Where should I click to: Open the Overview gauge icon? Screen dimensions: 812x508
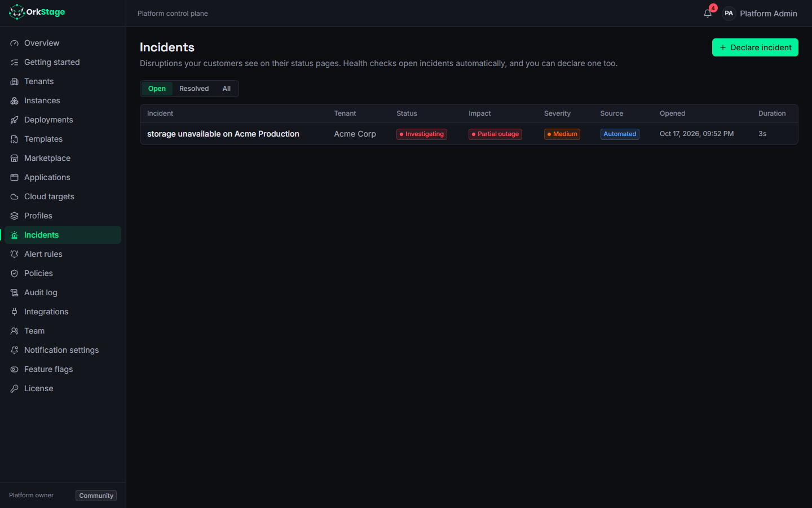(15, 43)
